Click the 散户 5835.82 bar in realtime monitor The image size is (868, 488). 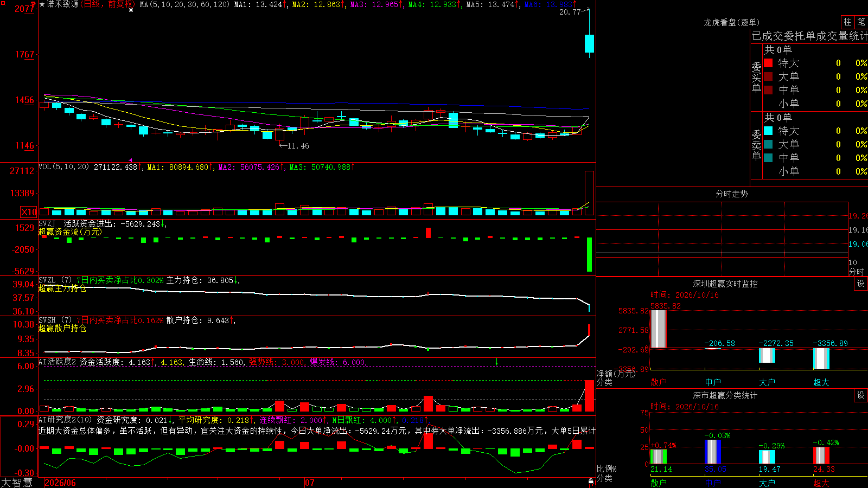point(659,329)
